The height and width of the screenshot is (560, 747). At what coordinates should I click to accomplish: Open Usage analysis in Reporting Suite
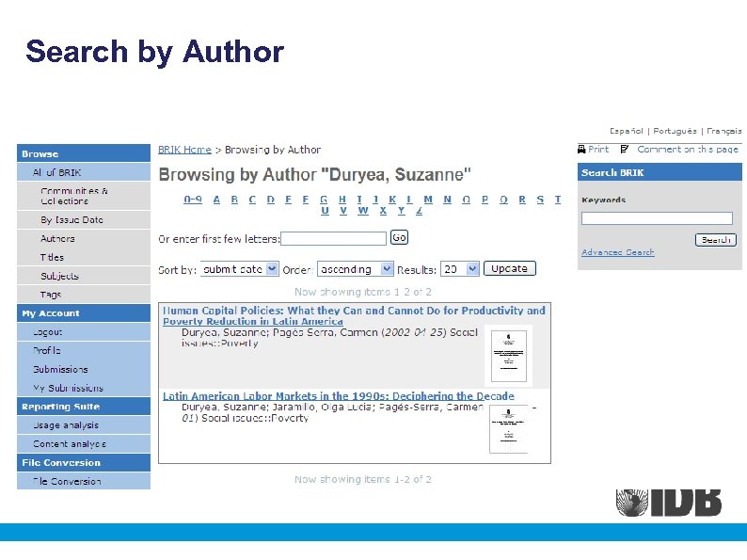point(84,425)
